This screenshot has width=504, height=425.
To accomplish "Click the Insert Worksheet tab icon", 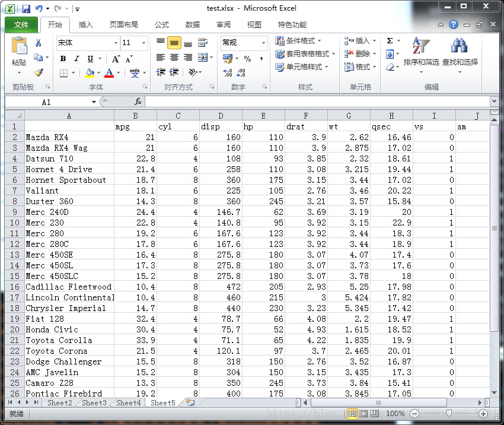I will [190, 402].
